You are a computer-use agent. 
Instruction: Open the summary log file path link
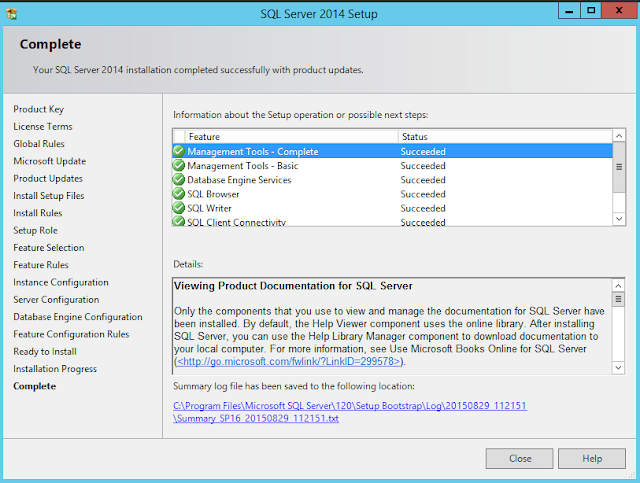350,412
